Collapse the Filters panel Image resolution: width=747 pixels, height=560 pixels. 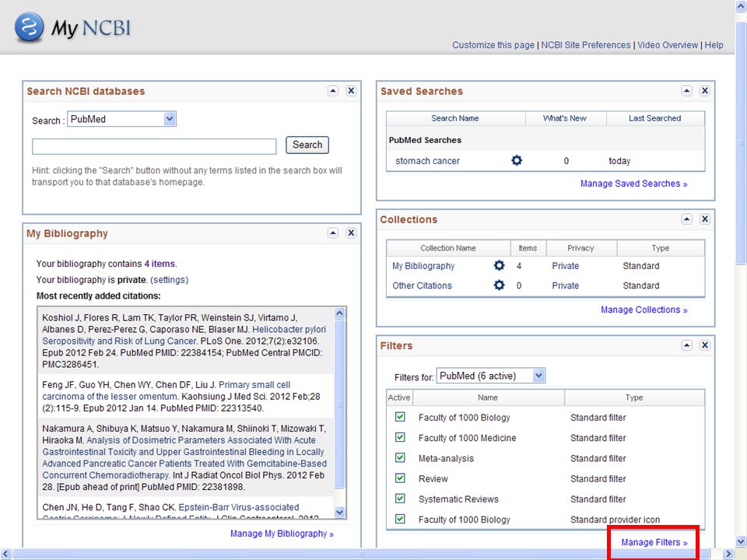tap(686, 345)
